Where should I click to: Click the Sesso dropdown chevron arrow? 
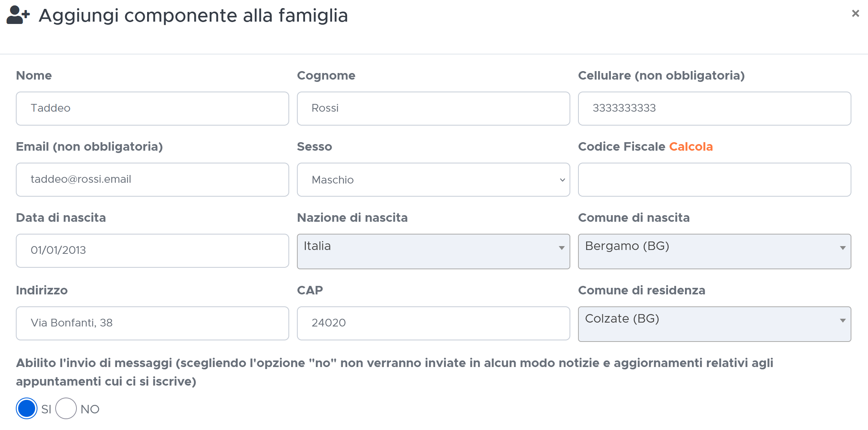[x=562, y=180]
